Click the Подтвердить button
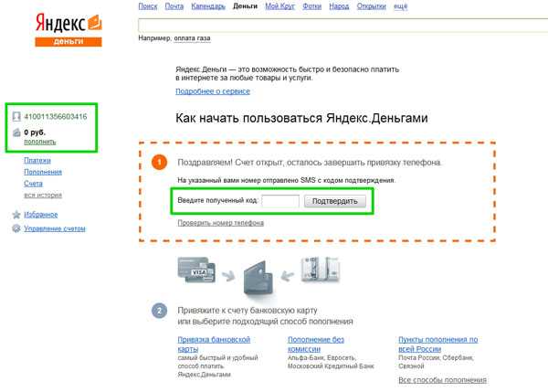 [335, 201]
